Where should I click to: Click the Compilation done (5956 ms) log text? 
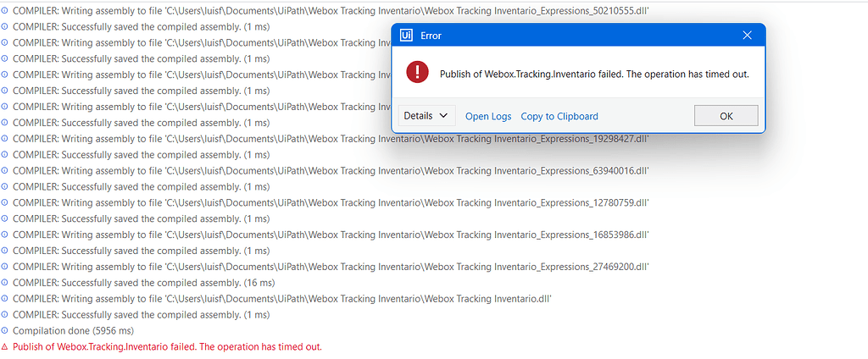click(x=73, y=331)
